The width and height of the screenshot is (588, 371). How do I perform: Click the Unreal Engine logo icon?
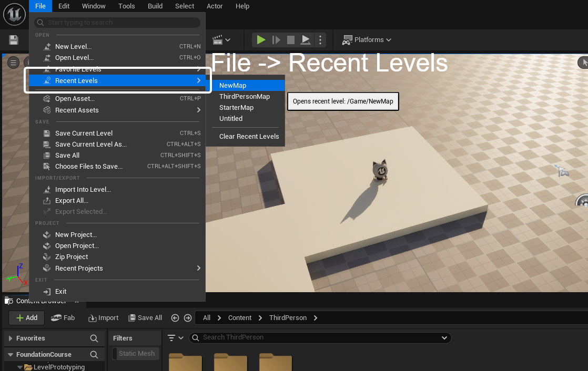[x=14, y=14]
